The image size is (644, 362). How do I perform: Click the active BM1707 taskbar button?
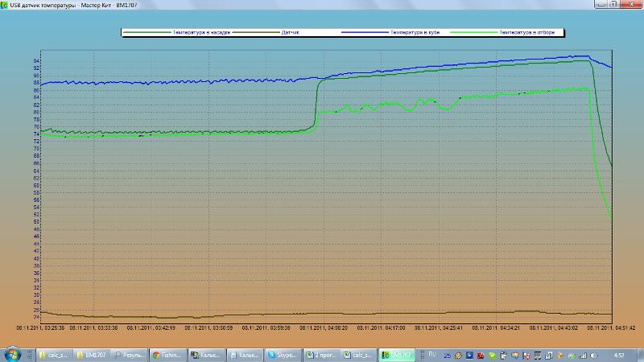click(x=397, y=354)
